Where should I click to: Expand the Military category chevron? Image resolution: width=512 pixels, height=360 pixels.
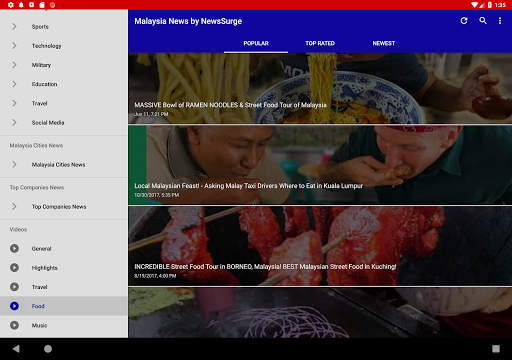point(14,65)
